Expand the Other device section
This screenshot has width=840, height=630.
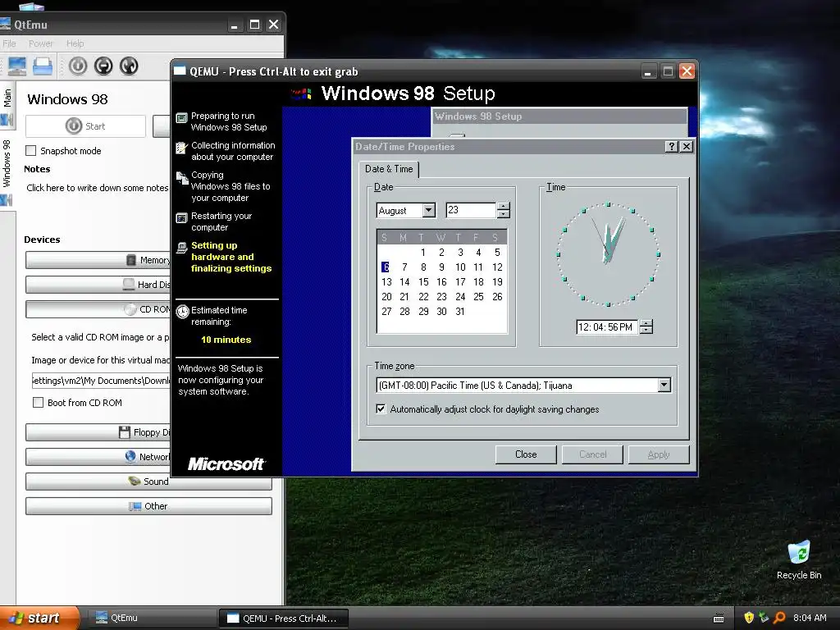tap(148, 506)
